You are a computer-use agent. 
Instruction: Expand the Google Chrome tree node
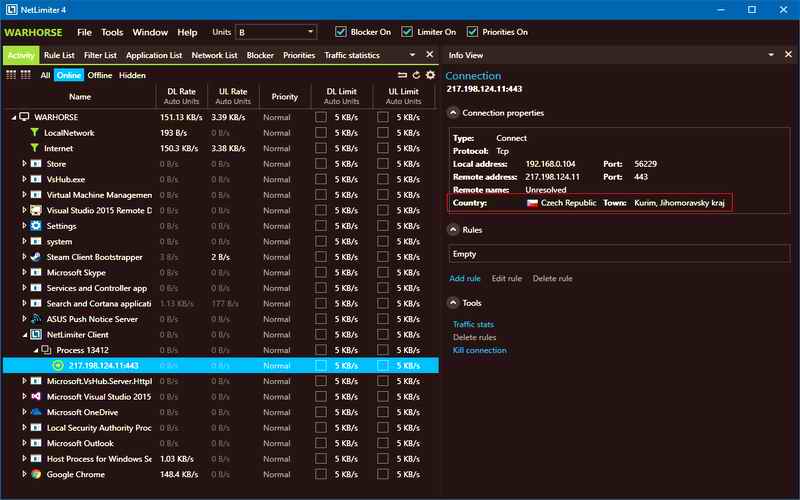coord(24,474)
